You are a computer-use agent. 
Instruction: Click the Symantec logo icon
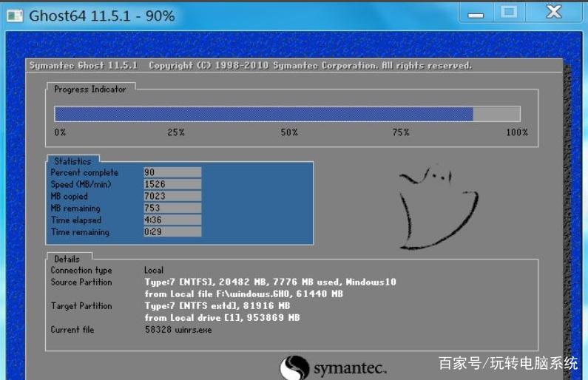pyautogui.click(x=295, y=367)
